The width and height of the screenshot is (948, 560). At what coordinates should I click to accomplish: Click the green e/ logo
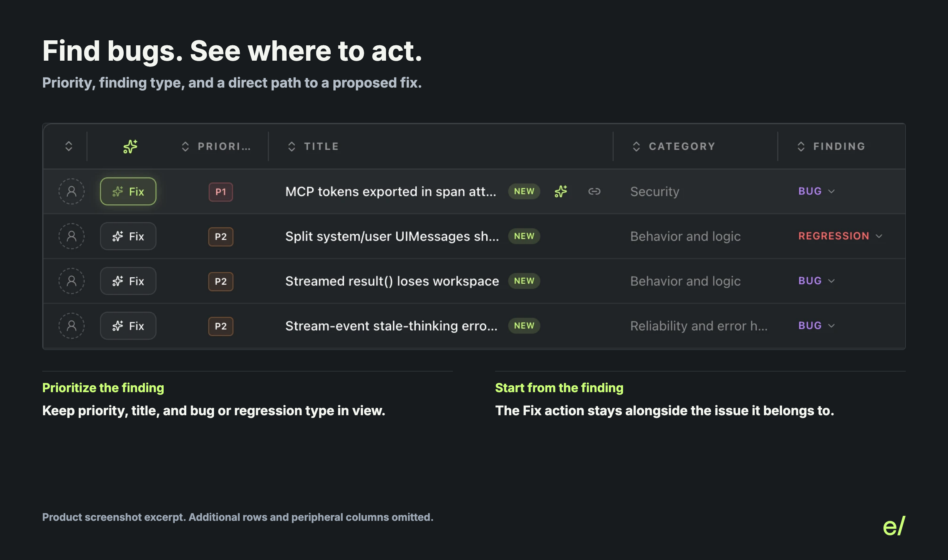pyautogui.click(x=894, y=526)
